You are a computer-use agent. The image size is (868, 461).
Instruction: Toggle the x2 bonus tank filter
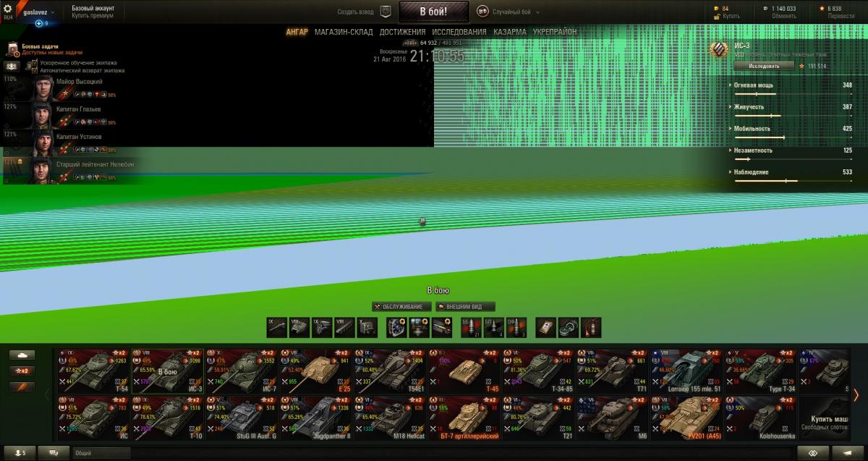[x=22, y=371]
